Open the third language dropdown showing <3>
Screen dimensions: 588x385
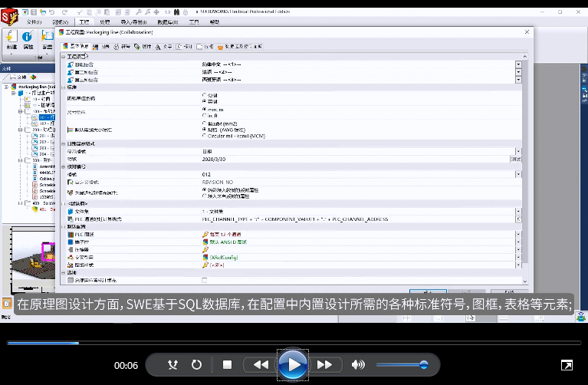pyautogui.click(x=518, y=80)
